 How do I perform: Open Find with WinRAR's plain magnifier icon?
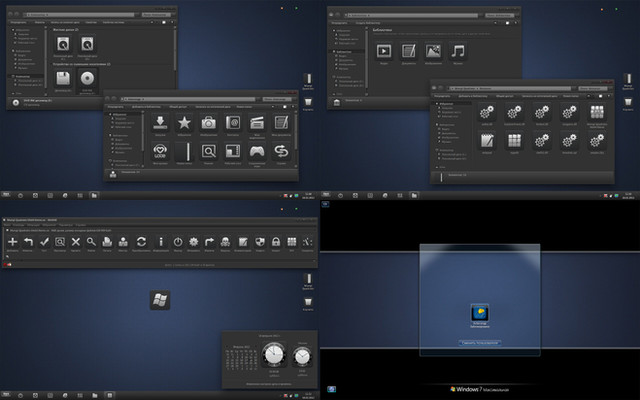click(x=91, y=242)
